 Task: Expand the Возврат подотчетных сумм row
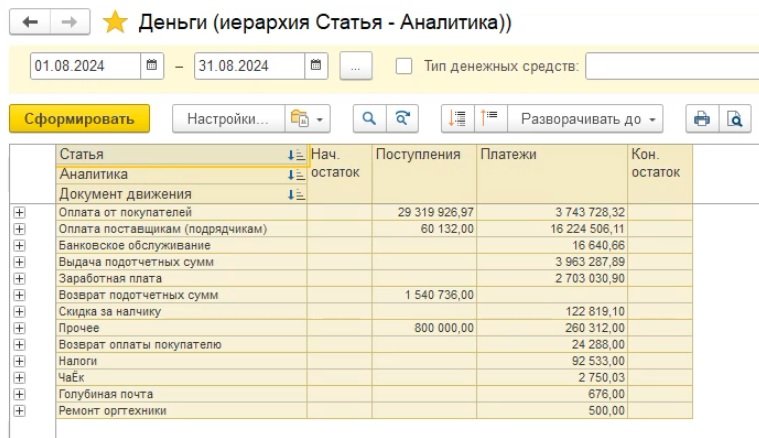coord(19,295)
